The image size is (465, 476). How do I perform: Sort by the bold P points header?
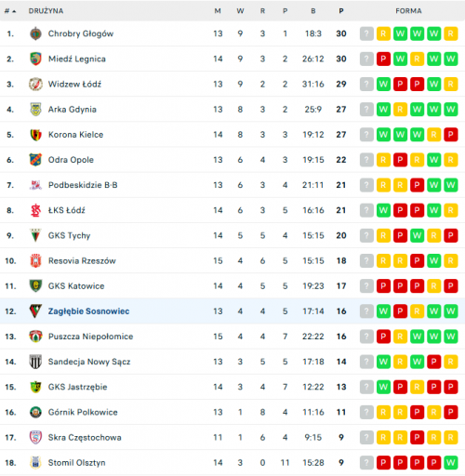pos(341,11)
